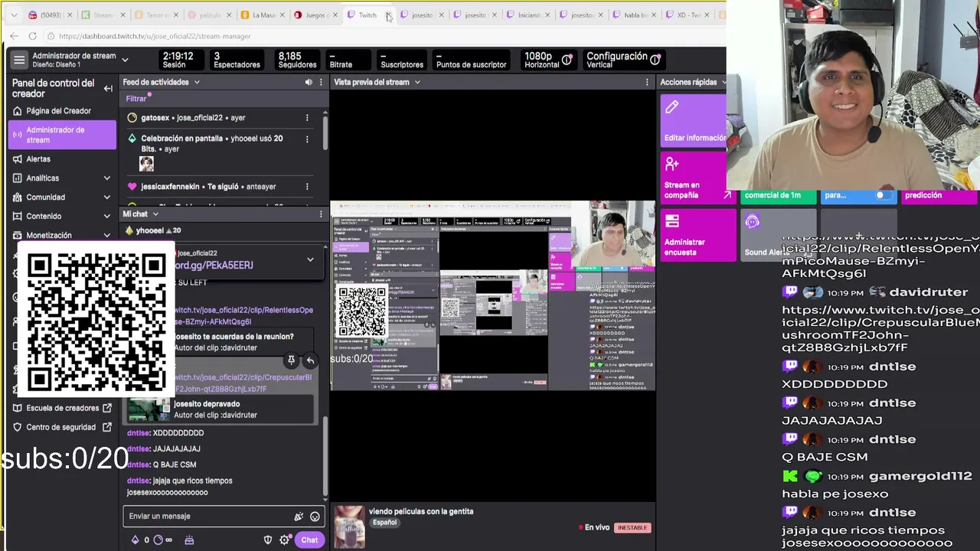
Task: Open the hamburger navigation menu
Action: point(19,60)
